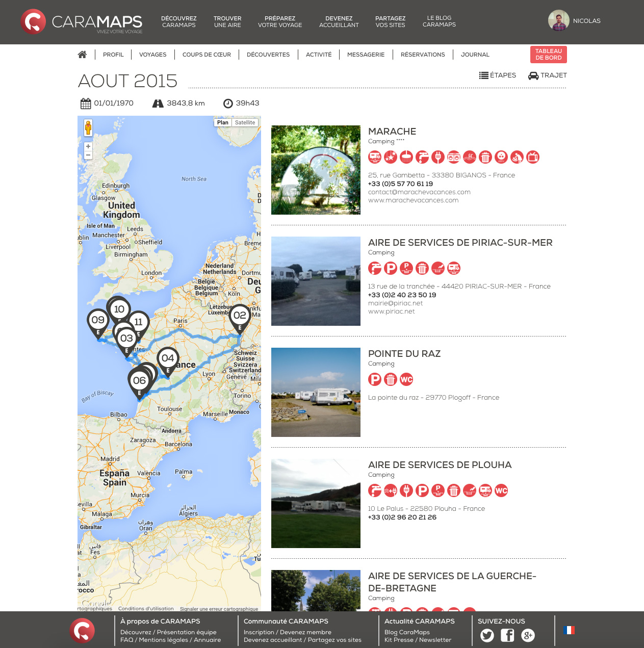Open the RÉSERVATIONS section

[x=423, y=55]
